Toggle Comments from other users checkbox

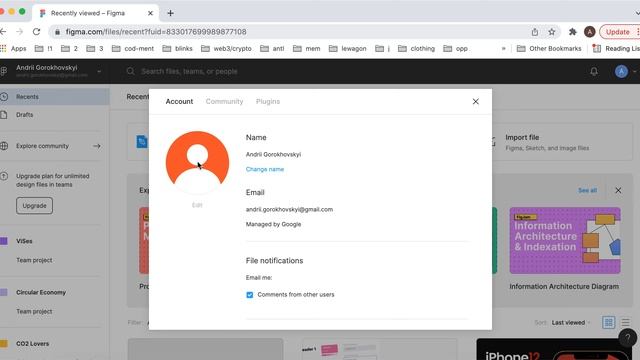[x=249, y=295]
